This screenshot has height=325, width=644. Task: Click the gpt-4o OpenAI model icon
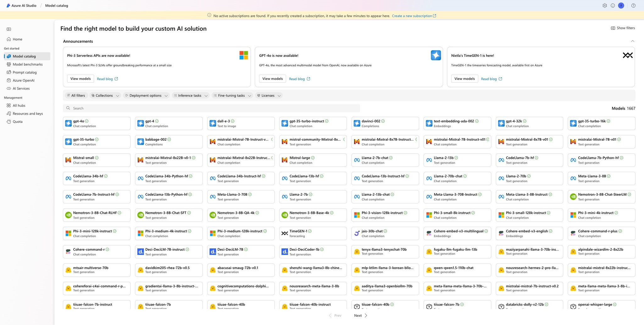[68, 123]
